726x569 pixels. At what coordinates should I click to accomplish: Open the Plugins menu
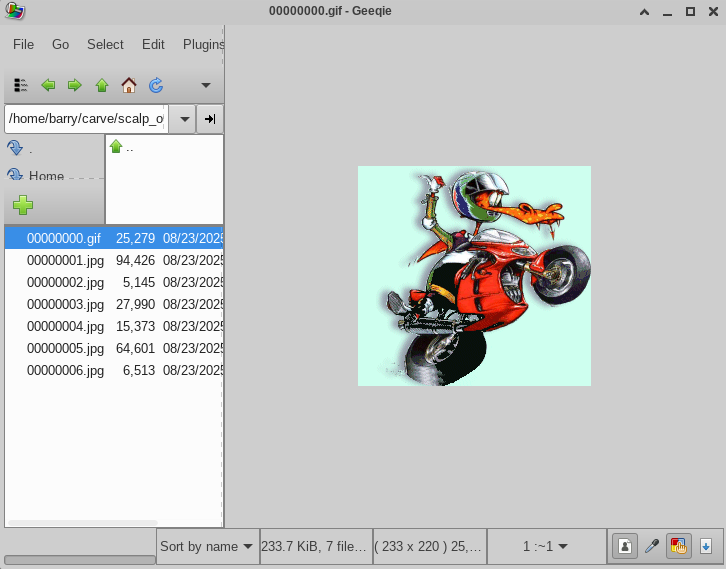[203, 44]
